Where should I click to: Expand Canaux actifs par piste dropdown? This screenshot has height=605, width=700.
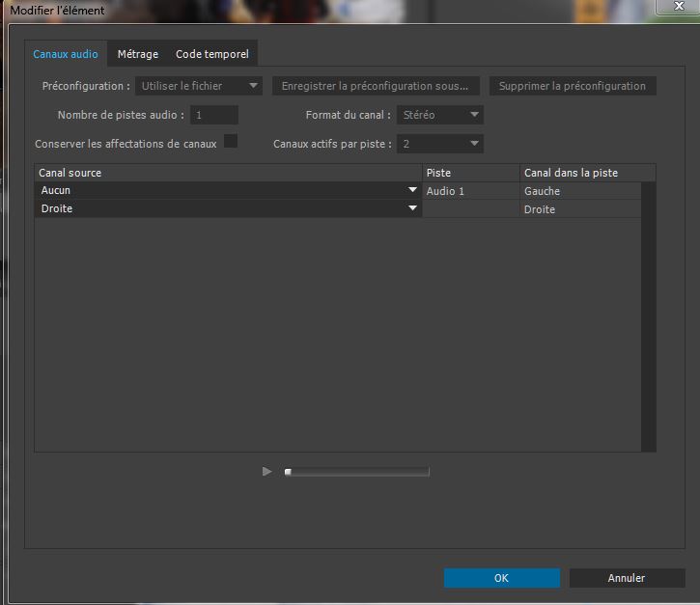pyautogui.click(x=440, y=144)
